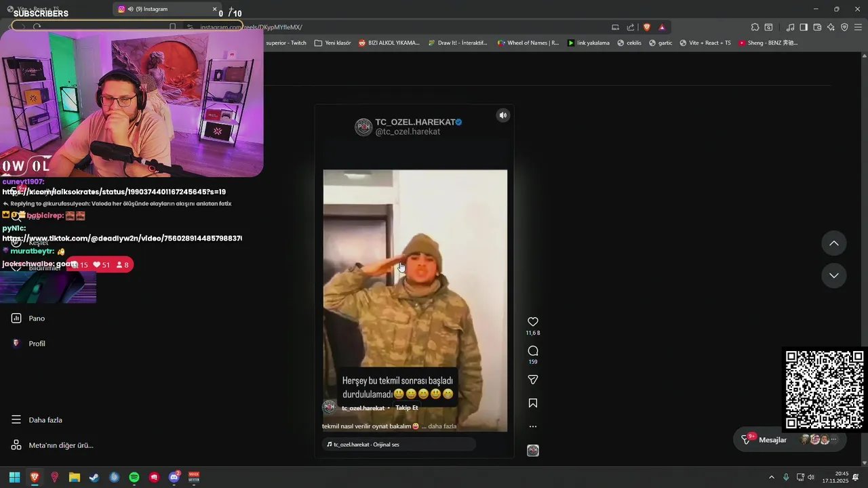This screenshot has height=488, width=868.
Task: Open the 'Draw It! - İnteraktif...' bookmark
Action: pyautogui.click(x=458, y=43)
